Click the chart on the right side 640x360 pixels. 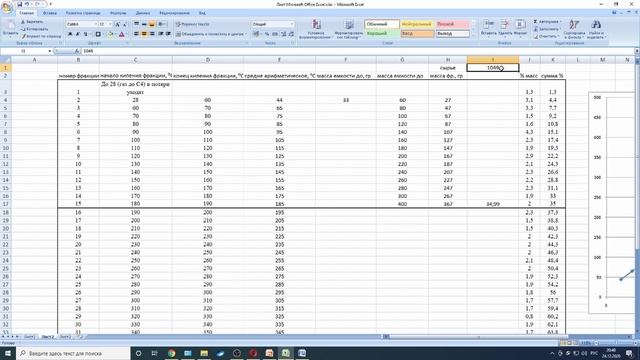(x=613, y=202)
